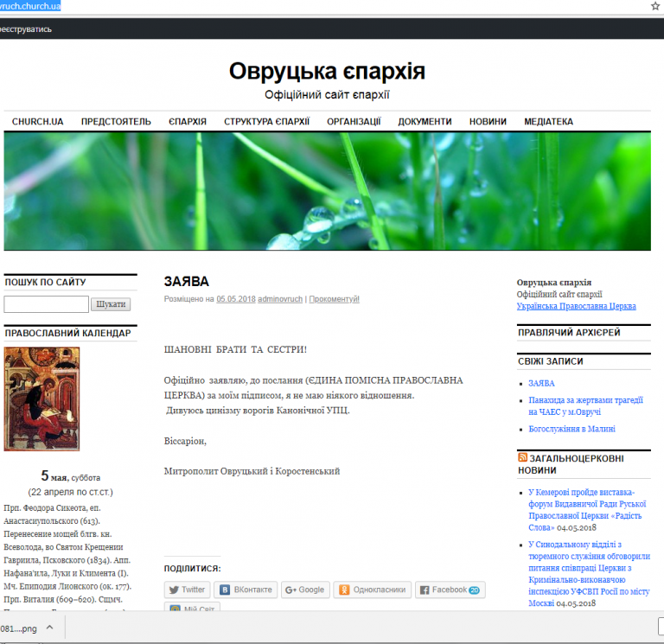Open Панахида за жертвами трагедії link

tap(585, 405)
